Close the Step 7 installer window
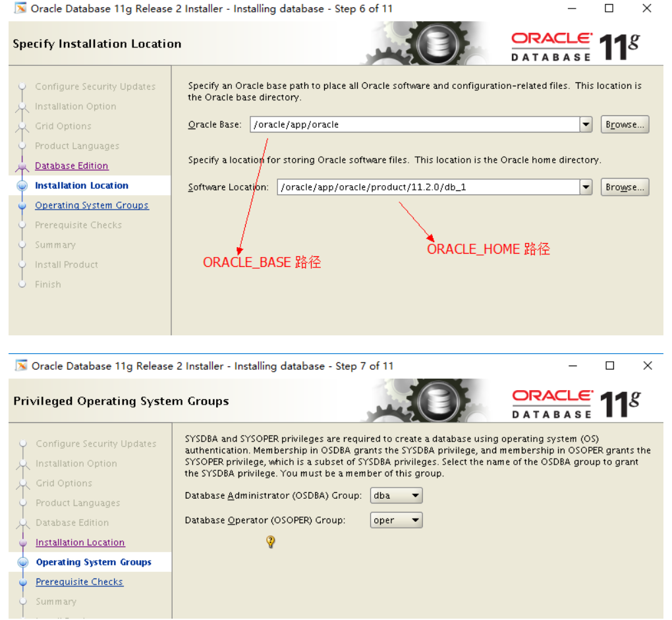The width and height of the screenshot is (672, 620). (x=648, y=366)
